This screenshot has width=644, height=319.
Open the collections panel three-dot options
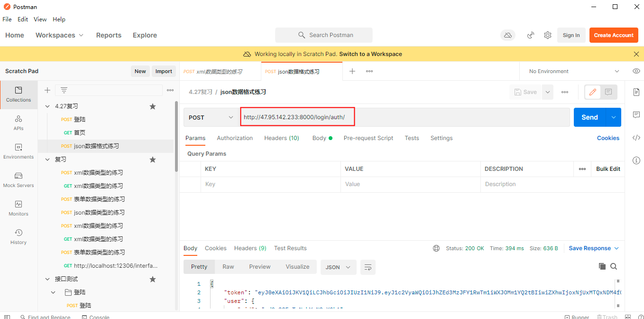pyautogui.click(x=170, y=90)
